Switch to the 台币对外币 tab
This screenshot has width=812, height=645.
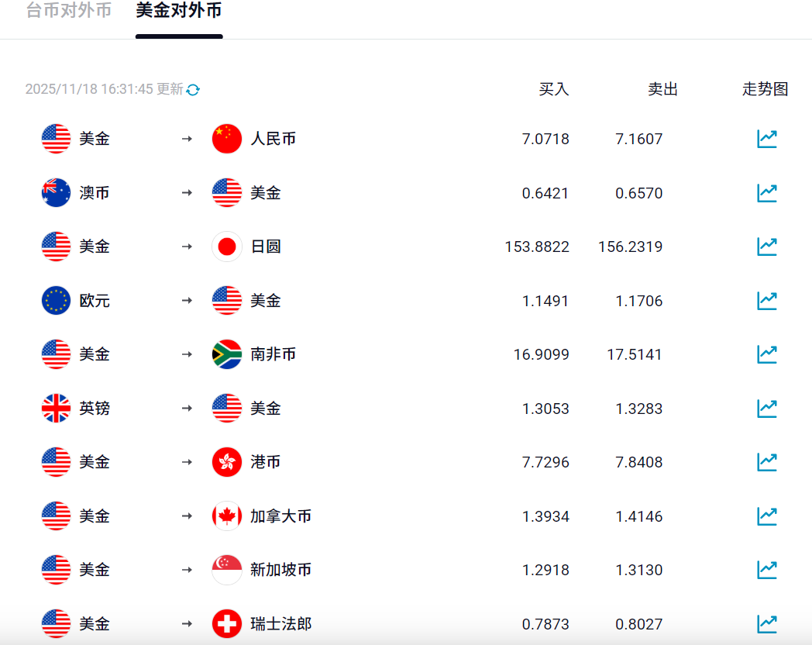66,12
